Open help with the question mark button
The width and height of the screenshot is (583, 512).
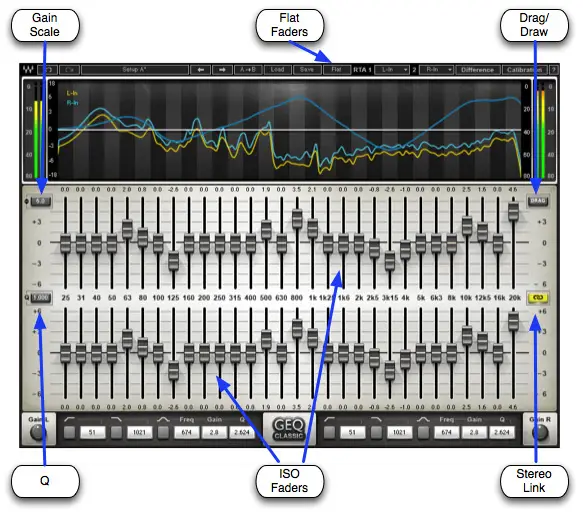554,70
